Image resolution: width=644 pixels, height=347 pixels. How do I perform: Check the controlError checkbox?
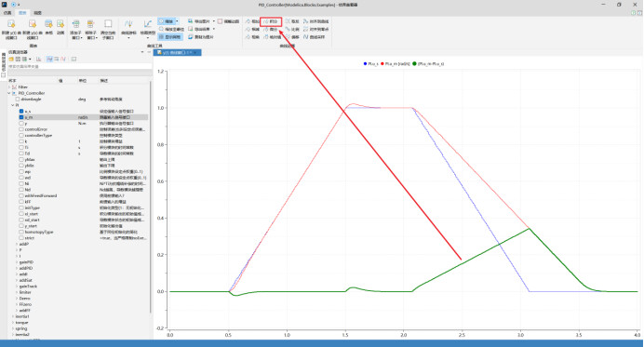[x=21, y=129]
